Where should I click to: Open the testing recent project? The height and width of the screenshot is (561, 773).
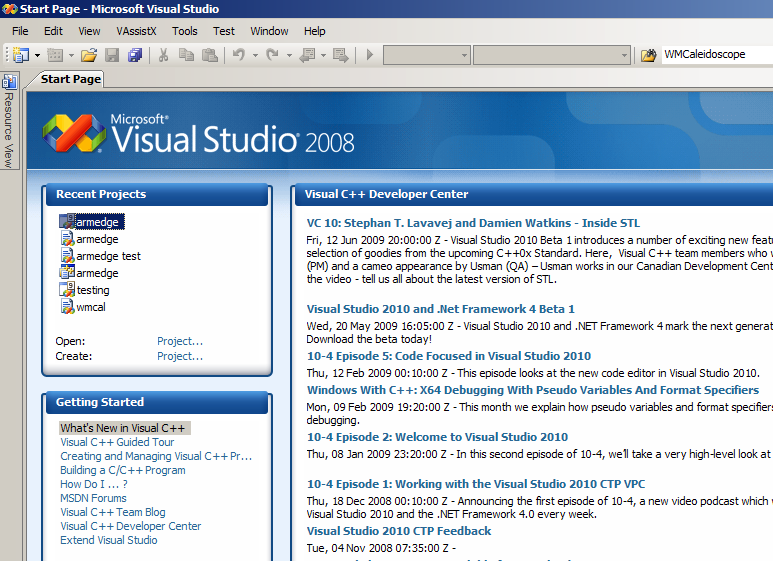[x=93, y=290]
